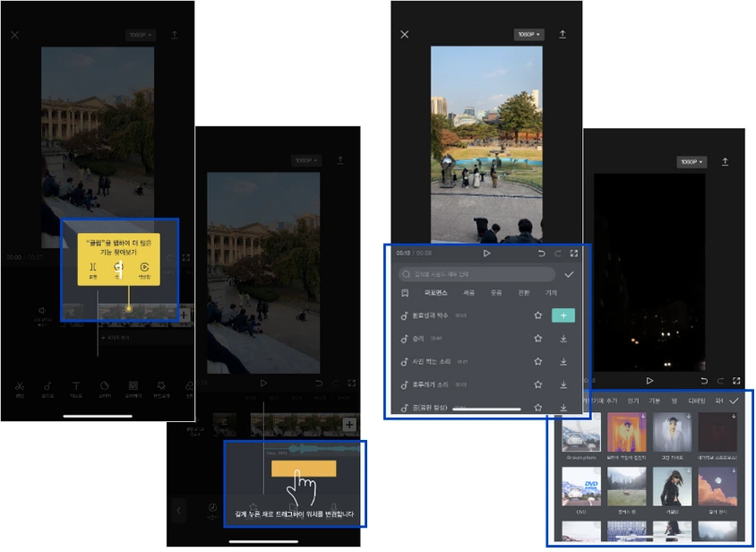Download the third sound effect
Image resolution: width=756 pixels, height=552 pixels.
coord(563,361)
